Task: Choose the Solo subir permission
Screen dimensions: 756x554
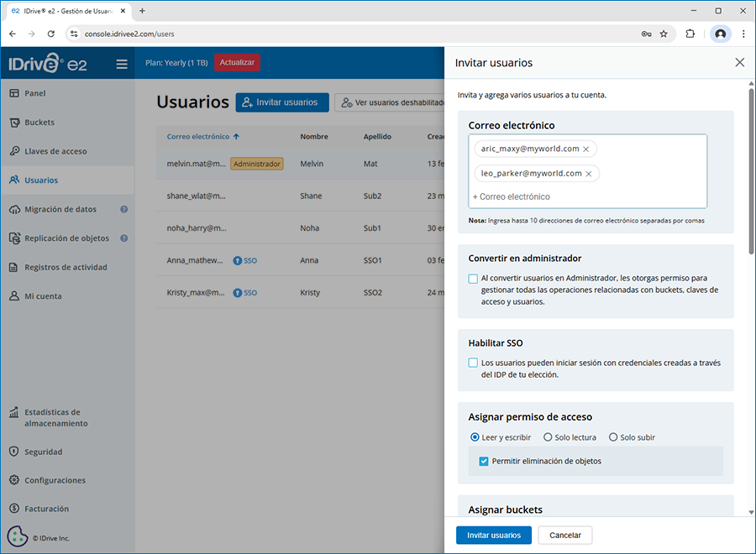Action: coord(613,437)
